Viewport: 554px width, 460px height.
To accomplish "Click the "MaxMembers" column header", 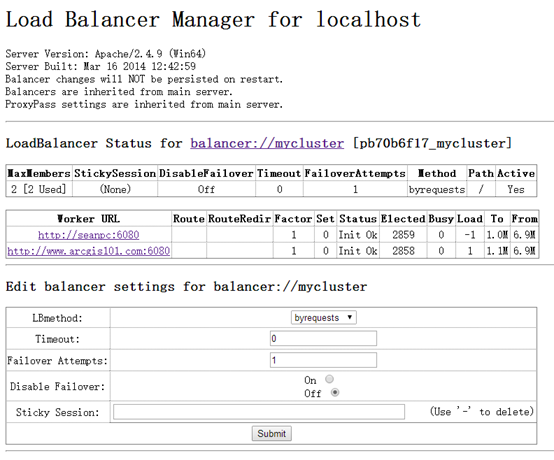I will tap(39, 173).
